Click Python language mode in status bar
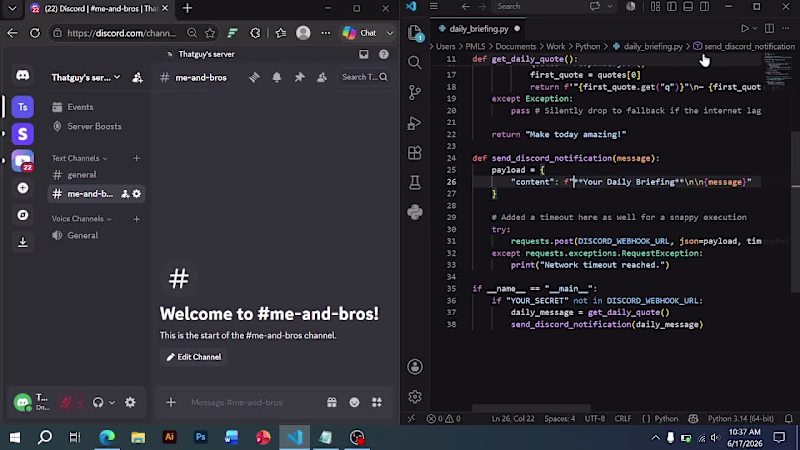 pyautogui.click(x=666, y=418)
